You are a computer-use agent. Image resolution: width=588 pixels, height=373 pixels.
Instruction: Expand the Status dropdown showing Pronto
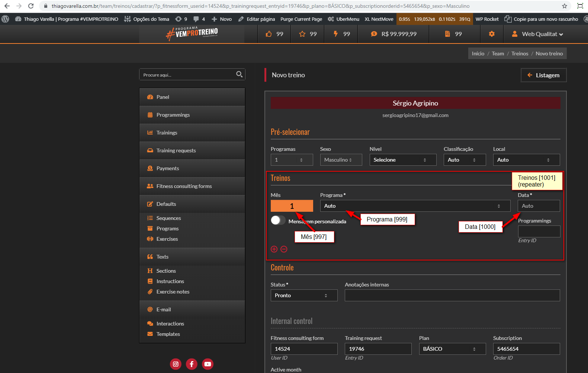[x=304, y=295]
